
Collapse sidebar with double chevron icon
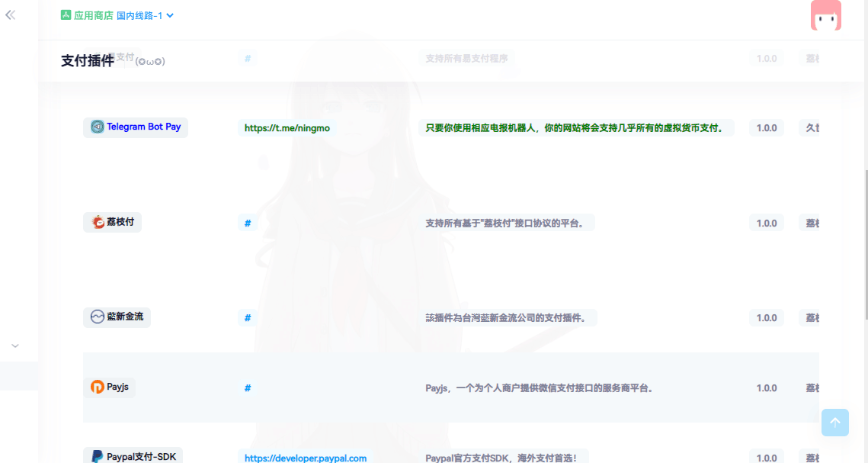[10, 15]
